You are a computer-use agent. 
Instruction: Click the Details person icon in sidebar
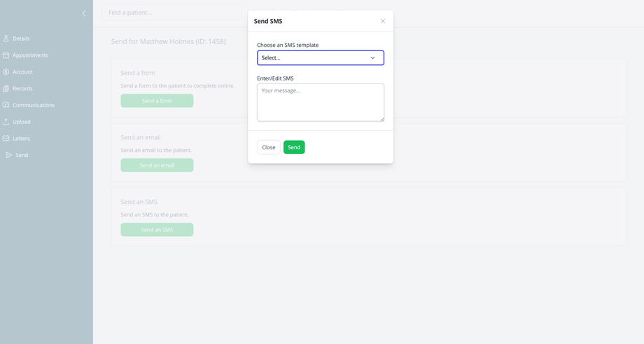pyautogui.click(x=6, y=39)
